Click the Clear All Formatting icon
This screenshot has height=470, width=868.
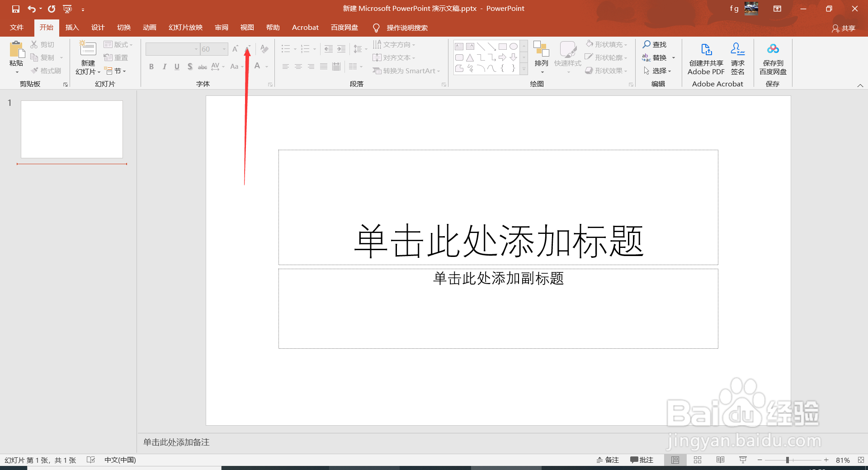pyautogui.click(x=264, y=48)
